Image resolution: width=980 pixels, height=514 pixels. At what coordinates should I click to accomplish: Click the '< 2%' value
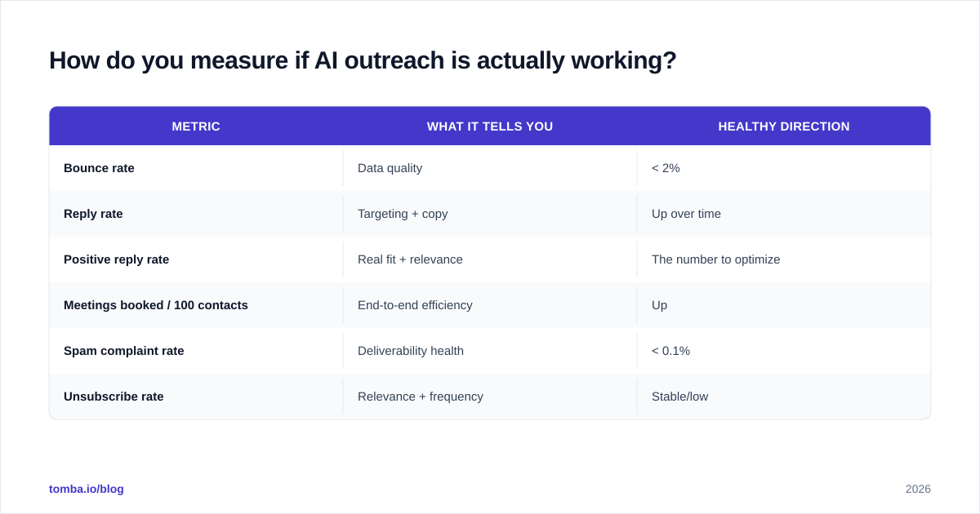[666, 168]
